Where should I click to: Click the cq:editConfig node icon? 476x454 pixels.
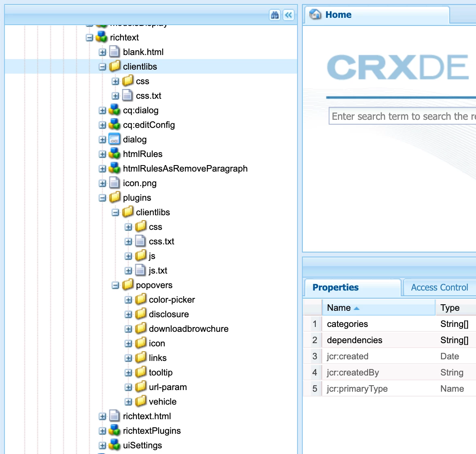click(115, 125)
